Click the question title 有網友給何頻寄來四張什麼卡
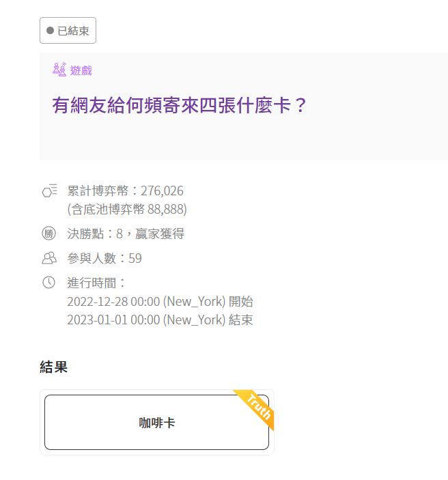 point(180,106)
